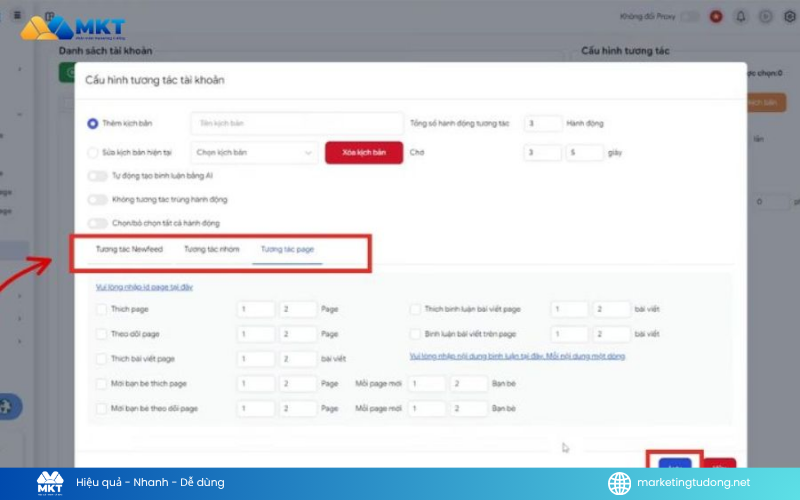Image resolution: width=800 pixels, height=500 pixels.
Task: Click Bình luận bài viết trên page minimum field
Action: [569, 334]
